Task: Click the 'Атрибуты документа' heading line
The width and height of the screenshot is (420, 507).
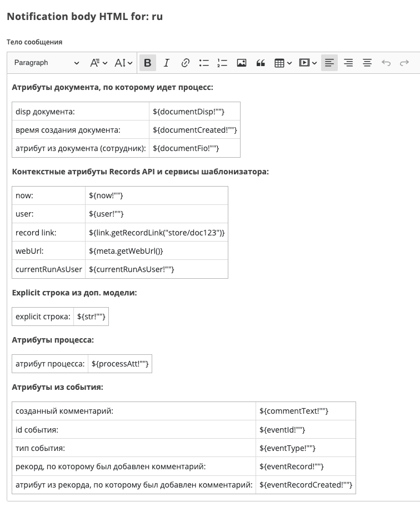Action: (113, 87)
